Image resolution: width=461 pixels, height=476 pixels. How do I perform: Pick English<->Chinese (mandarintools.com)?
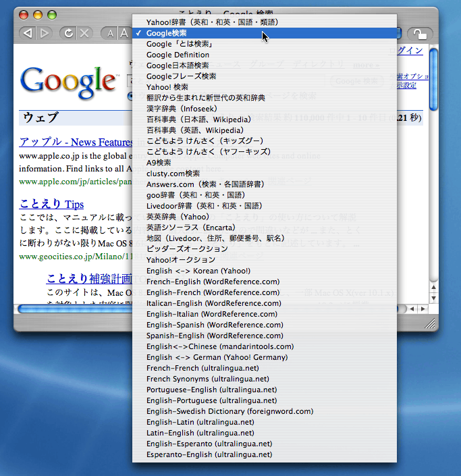click(265, 346)
